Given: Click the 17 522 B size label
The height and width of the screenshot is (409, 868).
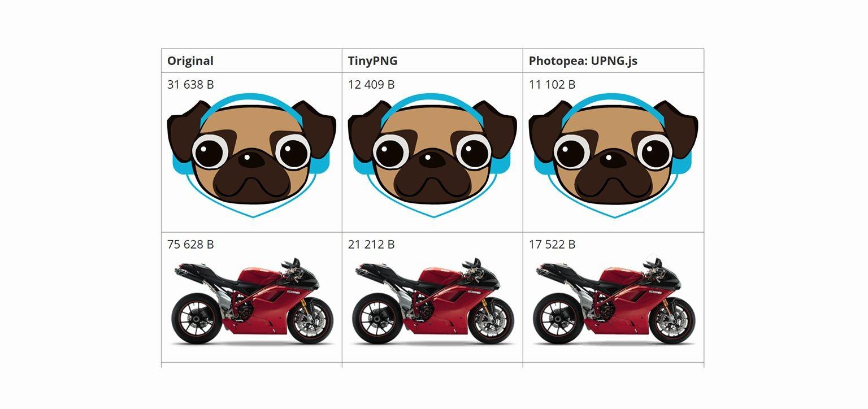Looking at the screenshot, I should (x=552, y=245).
